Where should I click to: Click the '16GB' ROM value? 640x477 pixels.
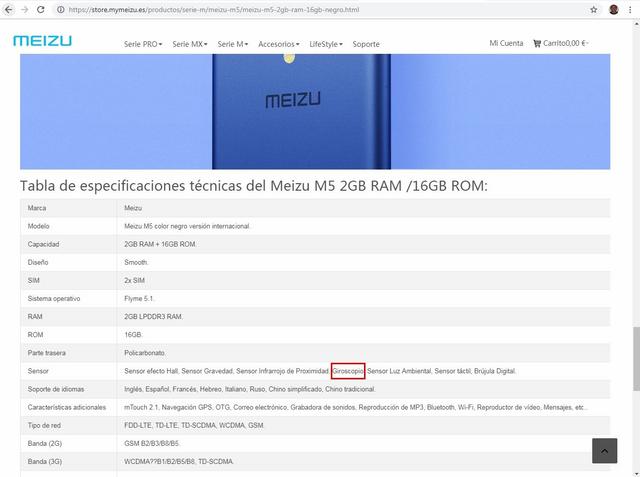click(x=133, y=335)
